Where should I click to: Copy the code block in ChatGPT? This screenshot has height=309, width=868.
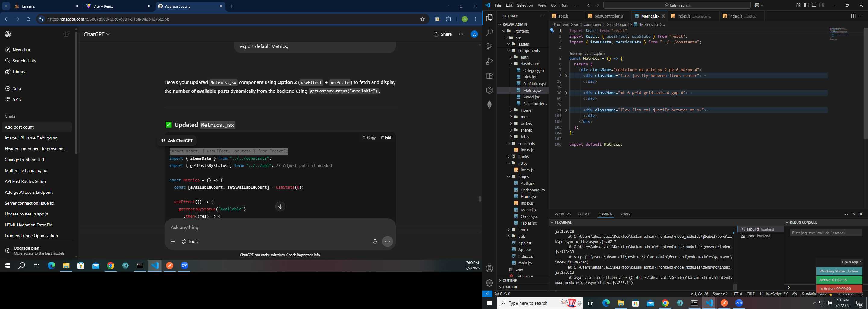[x=369, y=138]
